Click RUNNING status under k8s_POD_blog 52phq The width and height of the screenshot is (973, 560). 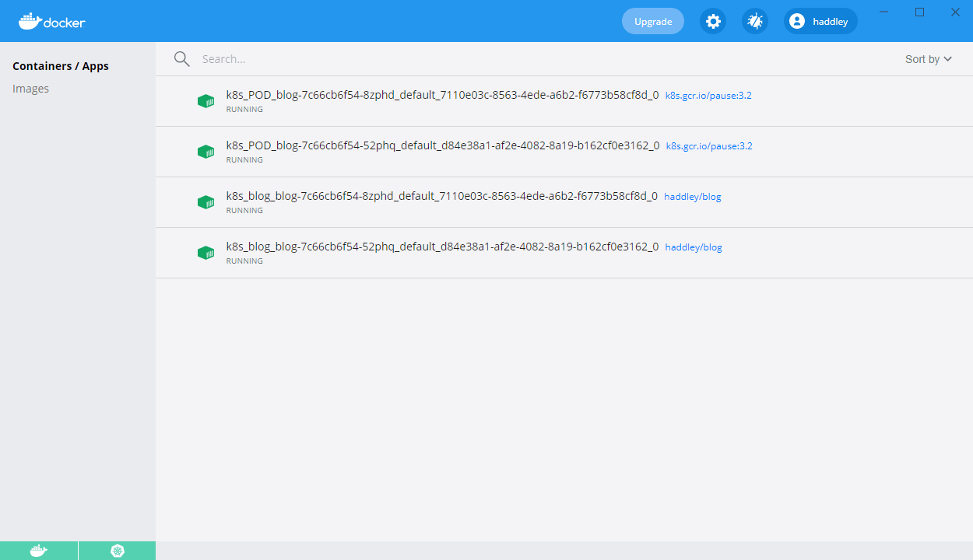click(244, 160)
